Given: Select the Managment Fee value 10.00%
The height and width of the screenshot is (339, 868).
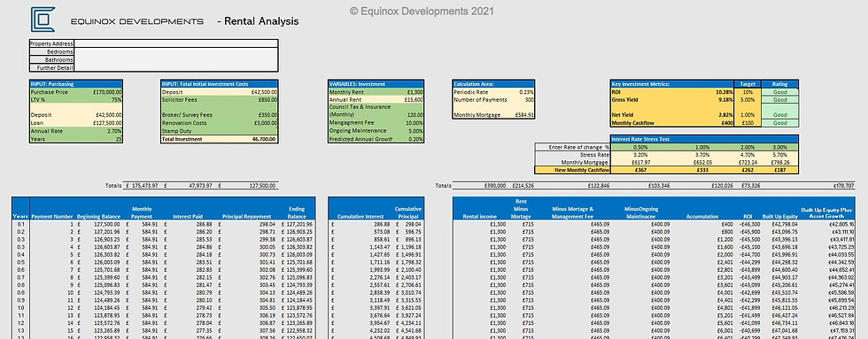Looking at the screenshot, I should 415,123.
